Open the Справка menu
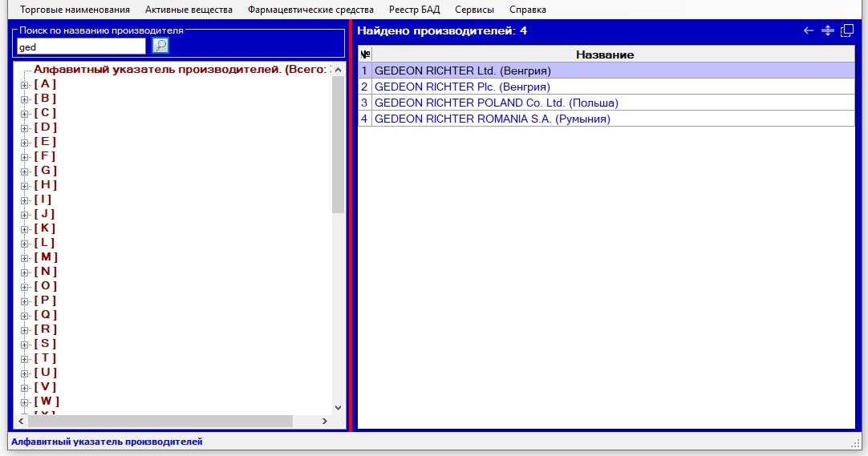This screenshot has height=456, width=868. pos(527,10)
